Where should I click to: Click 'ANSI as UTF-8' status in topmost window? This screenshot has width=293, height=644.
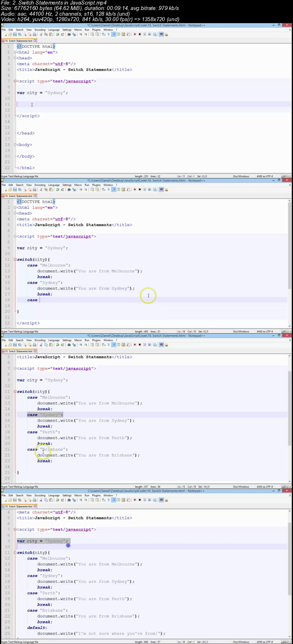(265, 176)
